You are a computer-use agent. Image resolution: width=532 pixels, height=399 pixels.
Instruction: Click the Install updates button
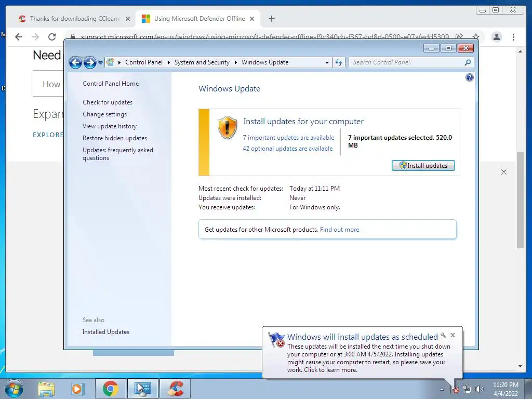423,166
